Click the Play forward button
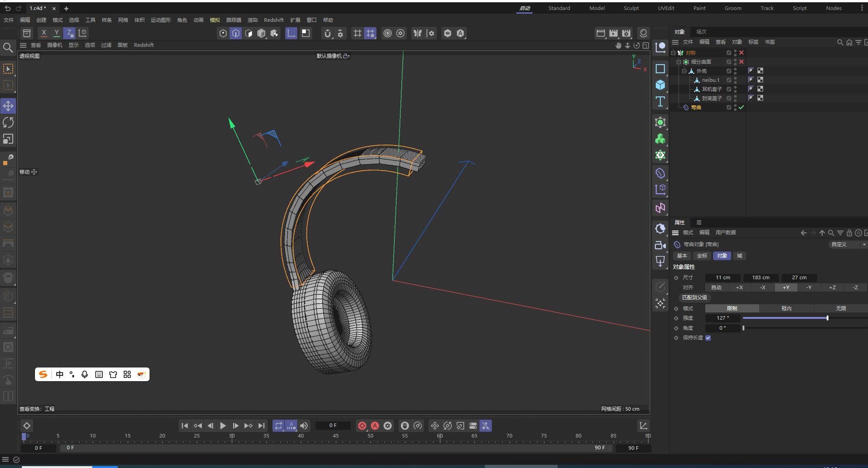This screenshot has height=468, width=868. coord(223,426)
